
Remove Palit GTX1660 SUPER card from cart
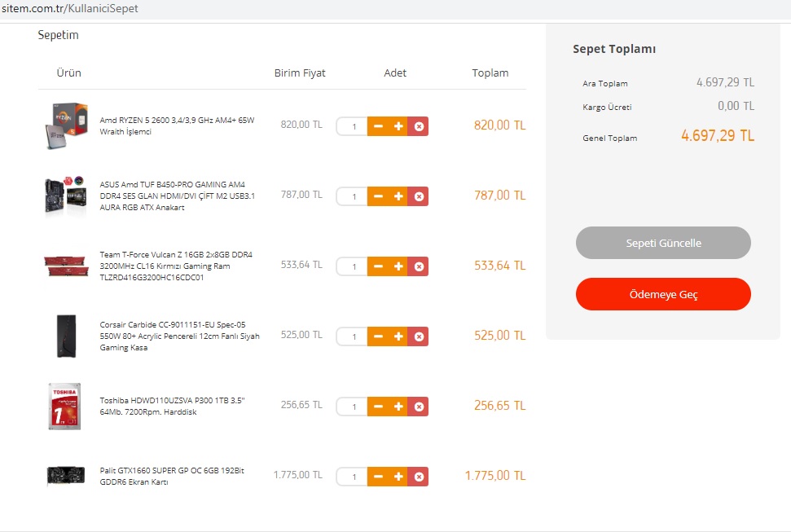pos(419,477)
